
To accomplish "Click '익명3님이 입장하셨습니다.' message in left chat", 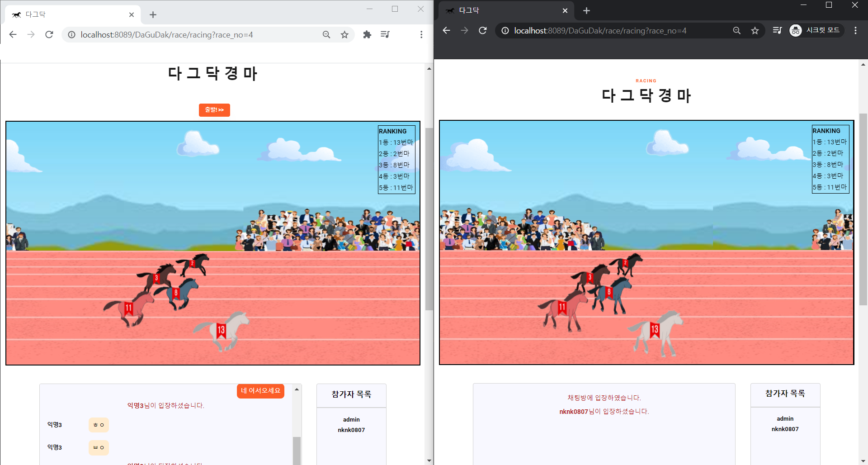I will 165,406.
